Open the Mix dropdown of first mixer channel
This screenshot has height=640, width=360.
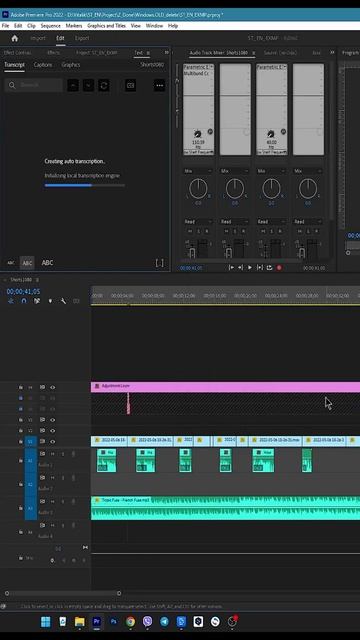[198, 171]
